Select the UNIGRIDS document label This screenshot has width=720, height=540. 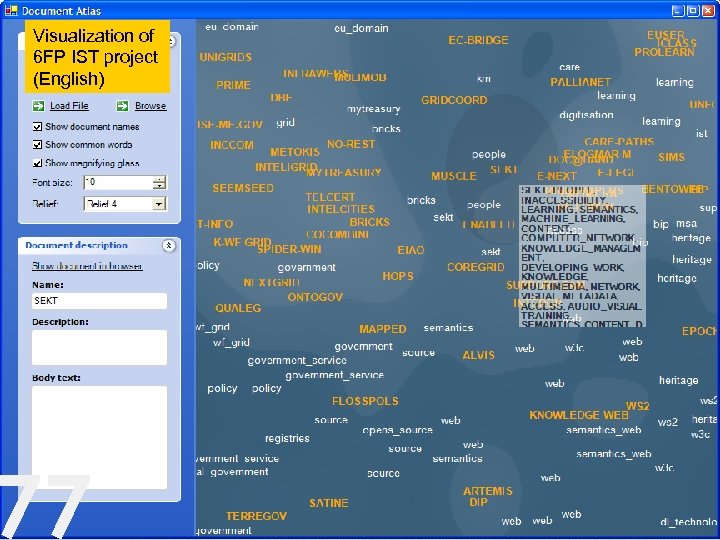tap(225, 57)
